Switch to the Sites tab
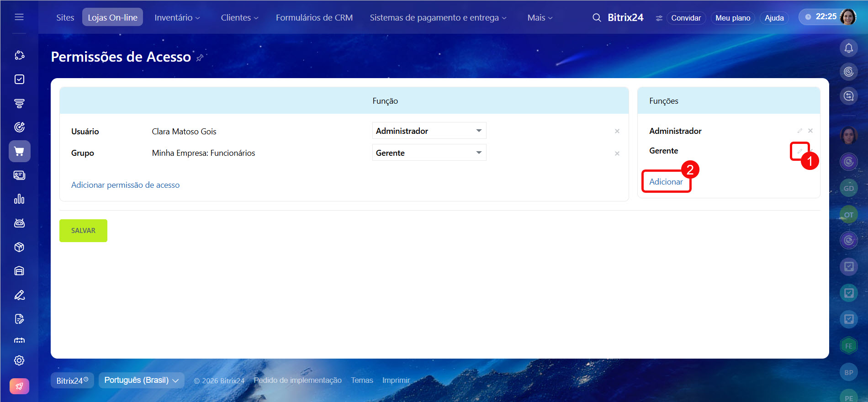Viewport: 868px width, 402px height. coord(65,18)
